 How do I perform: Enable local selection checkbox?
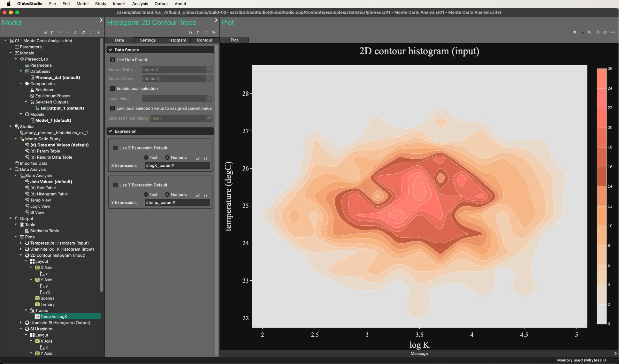click(112, 88)
